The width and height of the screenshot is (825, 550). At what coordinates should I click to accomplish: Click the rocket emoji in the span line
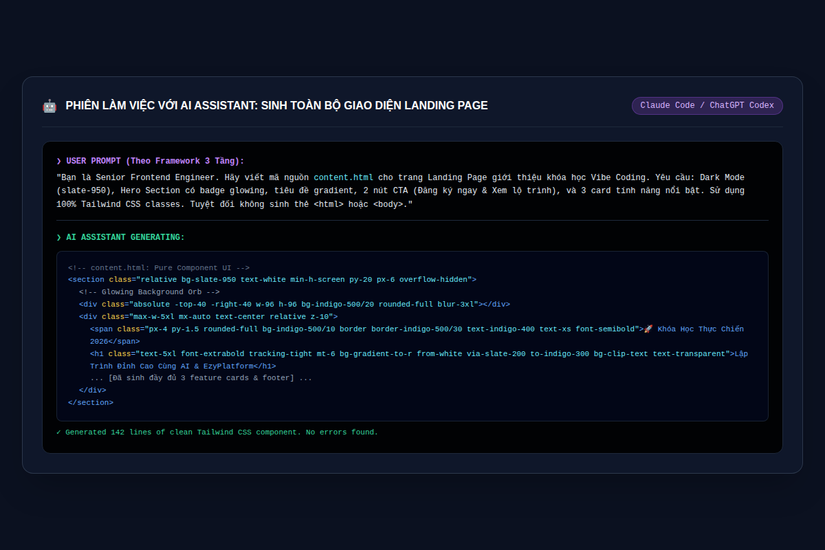point(648,329)
